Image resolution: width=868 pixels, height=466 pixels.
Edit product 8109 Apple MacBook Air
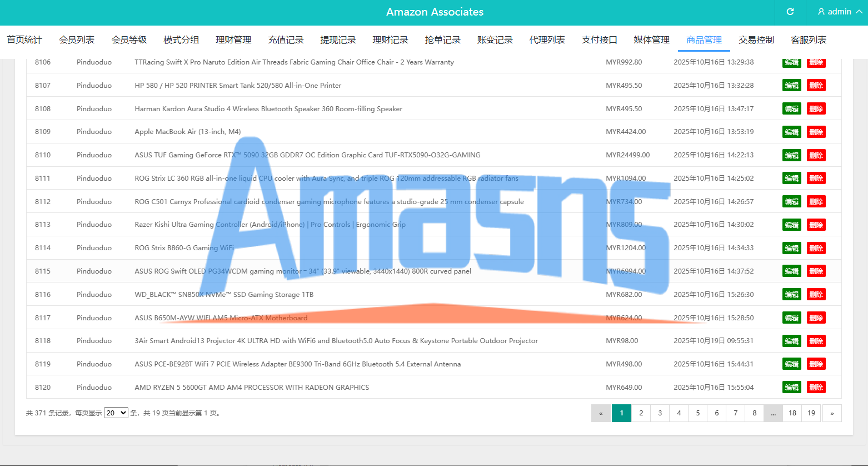[792, 132]
